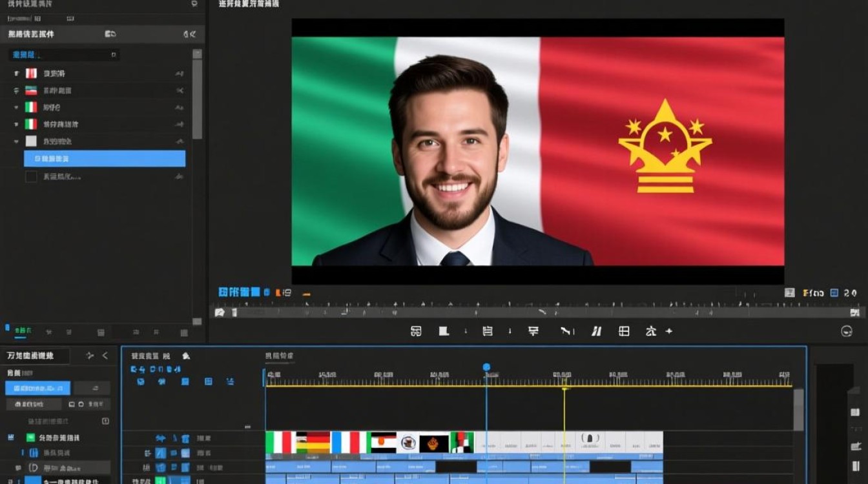
Task: Select the highlighted blue row in the media list
Action: (x=105, y=159)
